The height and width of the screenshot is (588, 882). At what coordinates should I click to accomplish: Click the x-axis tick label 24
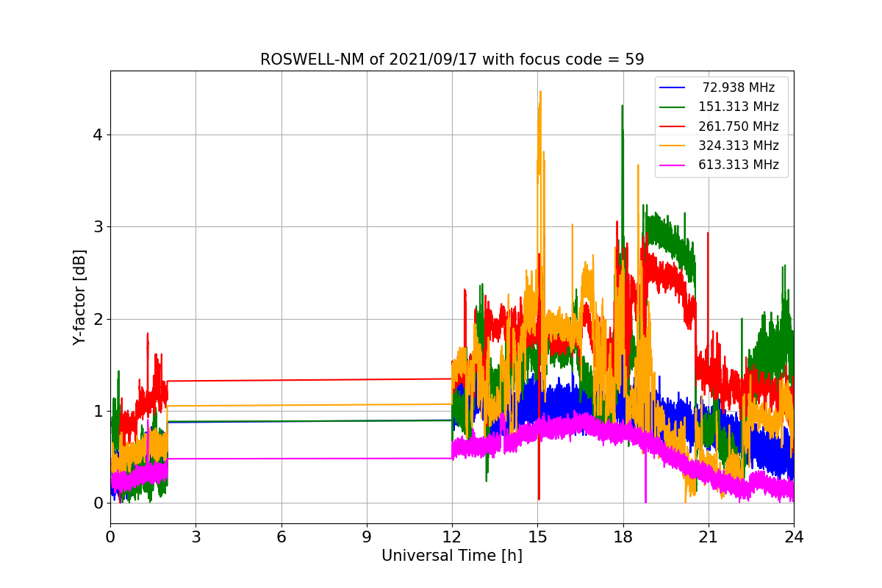coord(794,537)
